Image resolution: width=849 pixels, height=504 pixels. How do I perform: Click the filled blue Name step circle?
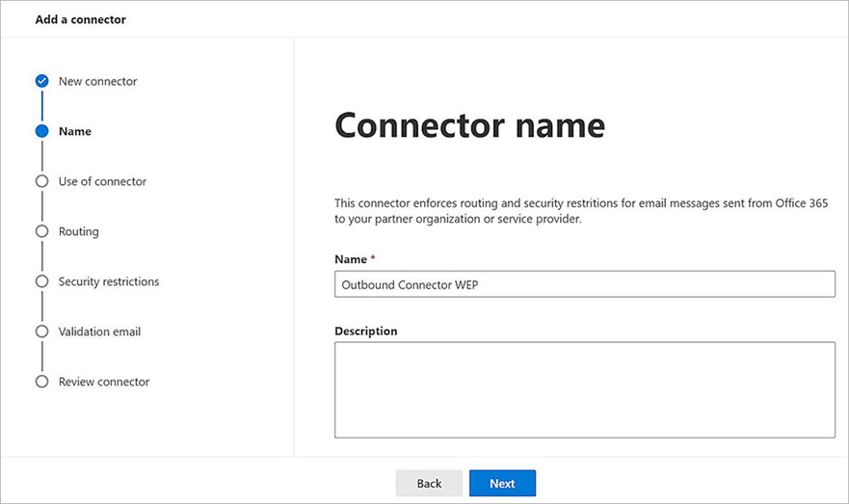41,131
